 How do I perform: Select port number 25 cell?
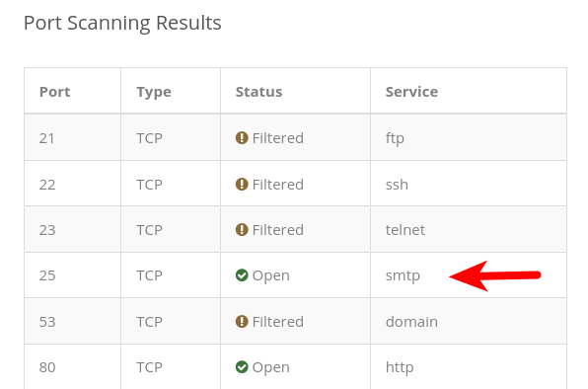(x=73, y=275)
